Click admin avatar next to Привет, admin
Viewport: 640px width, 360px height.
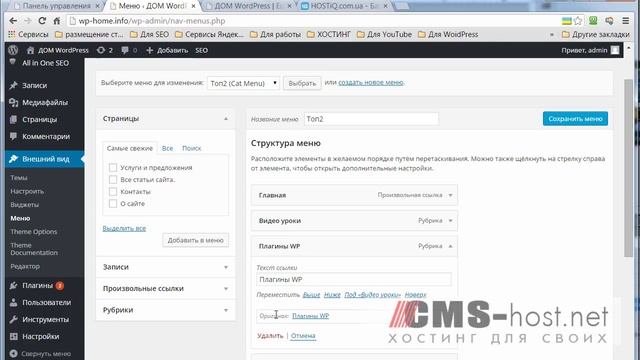click(x=615, y=50)
